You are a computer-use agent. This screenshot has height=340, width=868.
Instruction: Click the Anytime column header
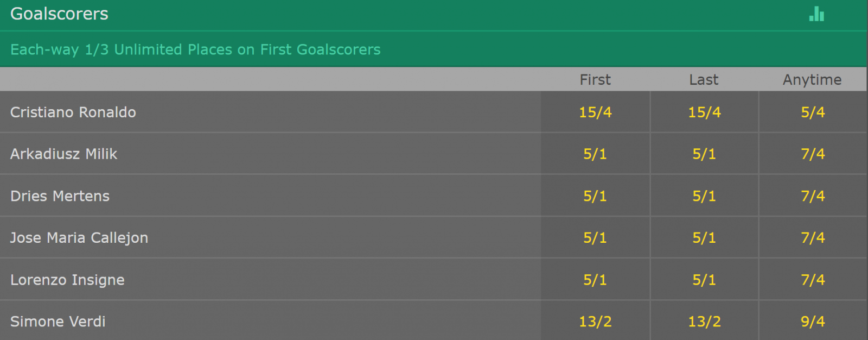tap(812, 80)
